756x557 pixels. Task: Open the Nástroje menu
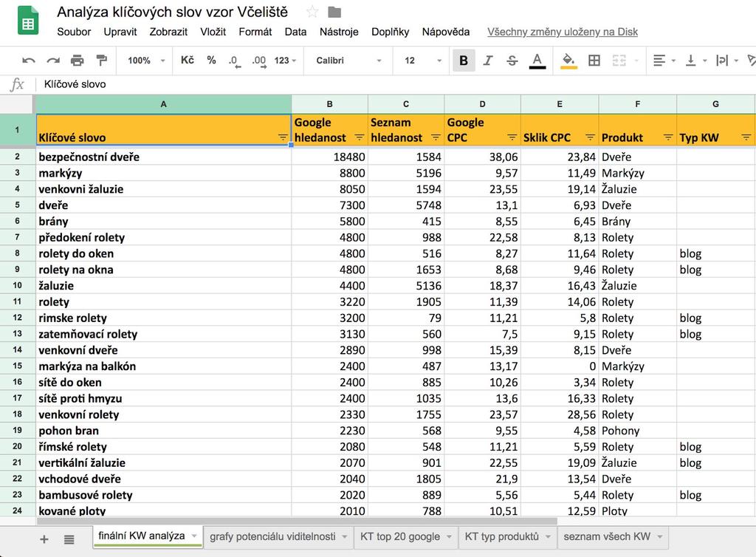339,32
